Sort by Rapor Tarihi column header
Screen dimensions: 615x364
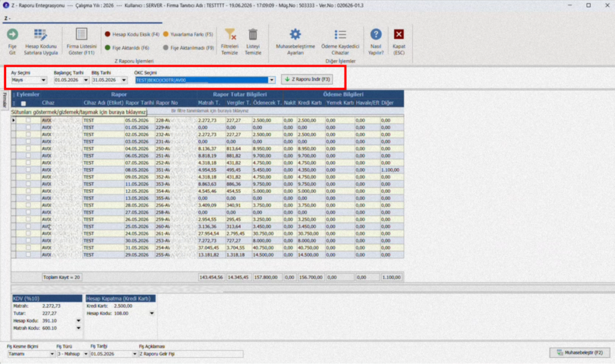(139, 103)
